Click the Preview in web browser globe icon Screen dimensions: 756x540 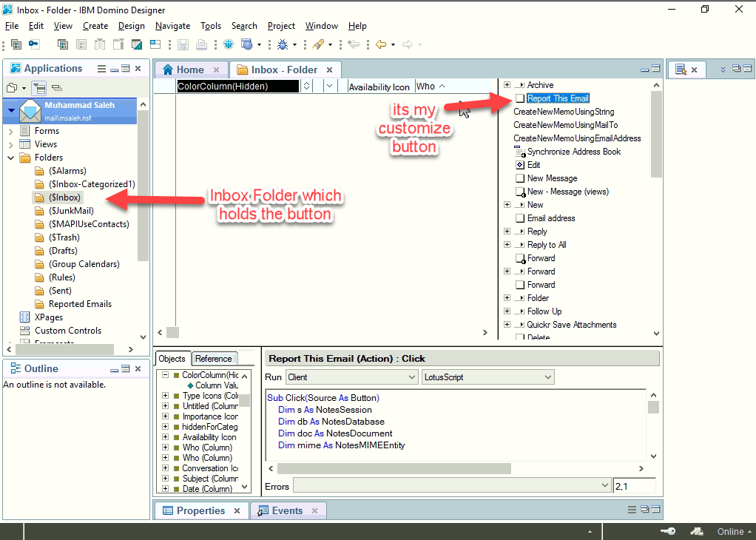point(247,44)
